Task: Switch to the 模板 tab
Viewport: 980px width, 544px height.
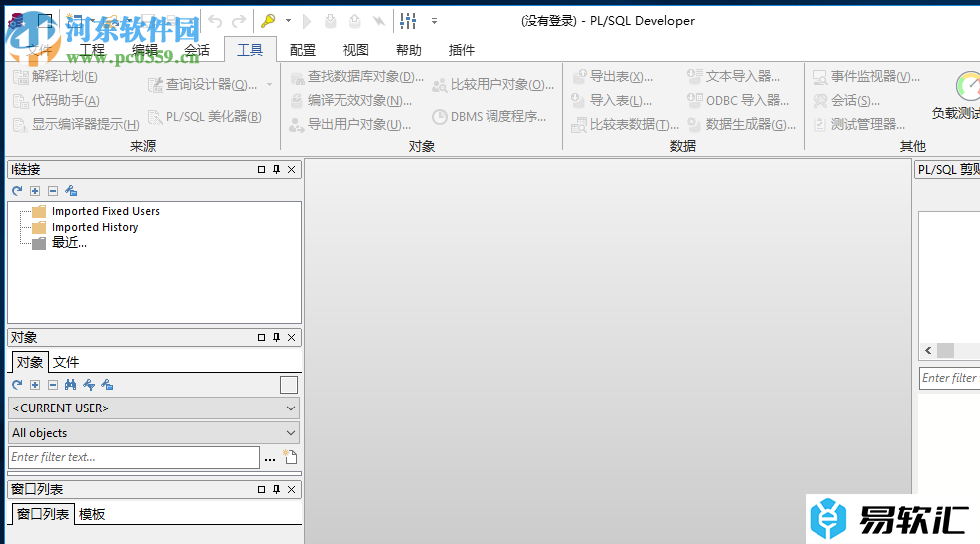Action: coord(92,514)
